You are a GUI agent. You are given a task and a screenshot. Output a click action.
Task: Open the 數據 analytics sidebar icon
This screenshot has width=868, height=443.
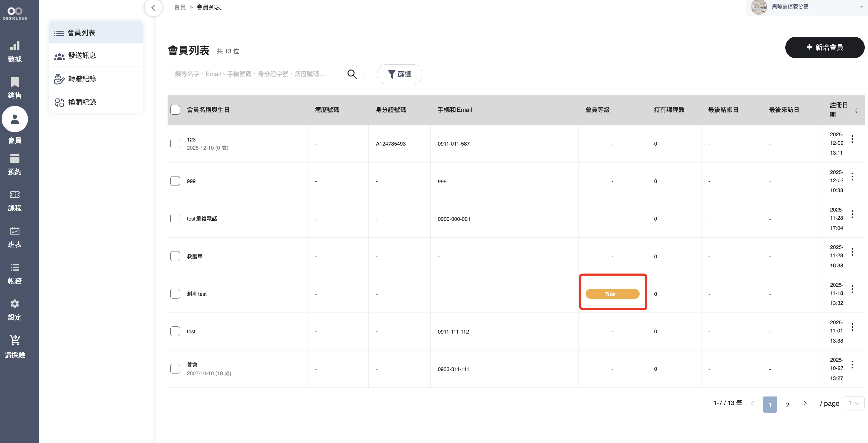tap(15, 46)
